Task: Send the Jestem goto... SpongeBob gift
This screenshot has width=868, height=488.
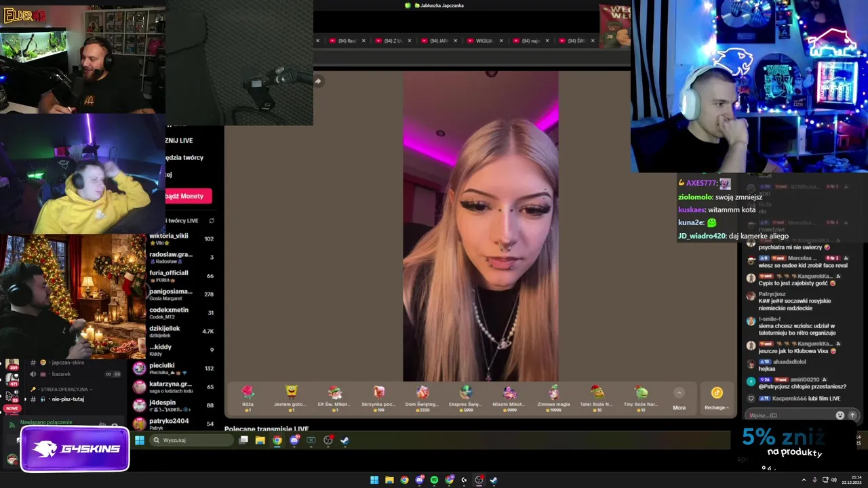Action: [x=291, y=398]
